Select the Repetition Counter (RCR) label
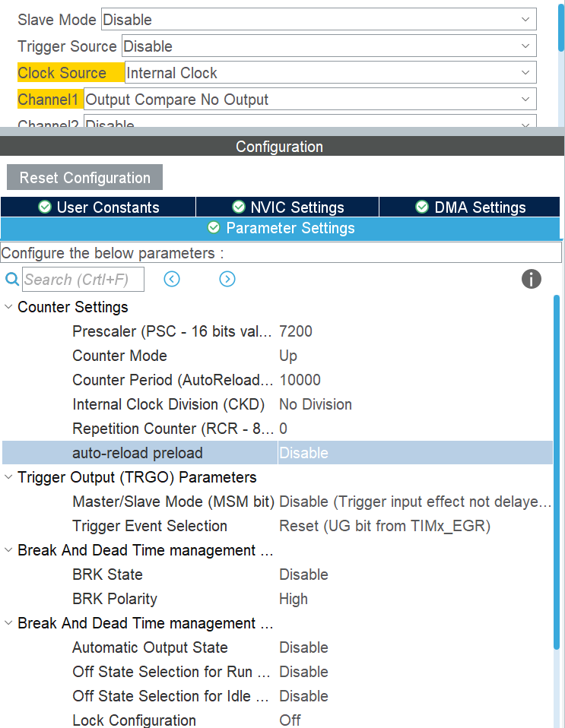This screenshot has width=565, height=728. pyautogui.click(x=173, y=429)
